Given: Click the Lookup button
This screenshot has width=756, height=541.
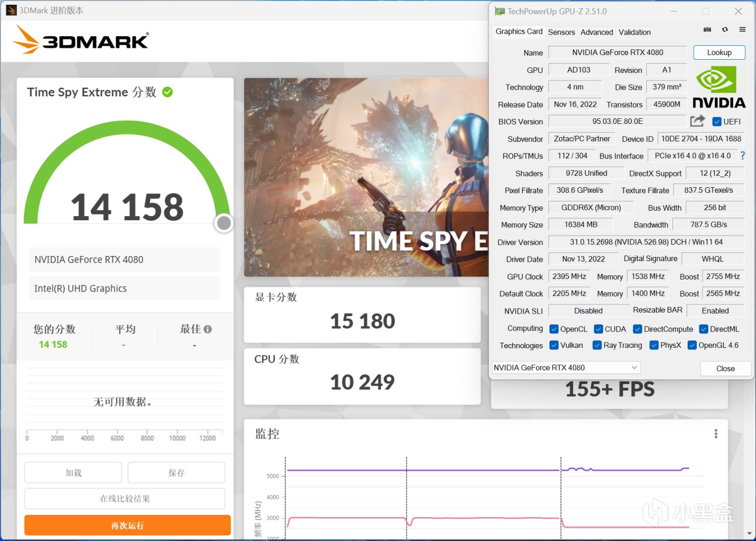Looking at the screenshot, I should tap(719, 53).
